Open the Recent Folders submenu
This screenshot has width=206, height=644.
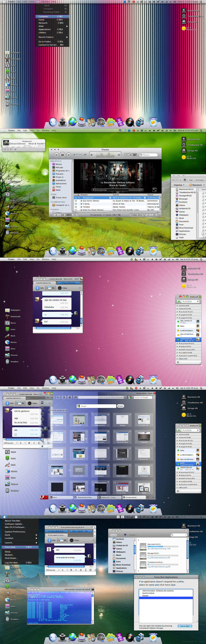(52, 37)
